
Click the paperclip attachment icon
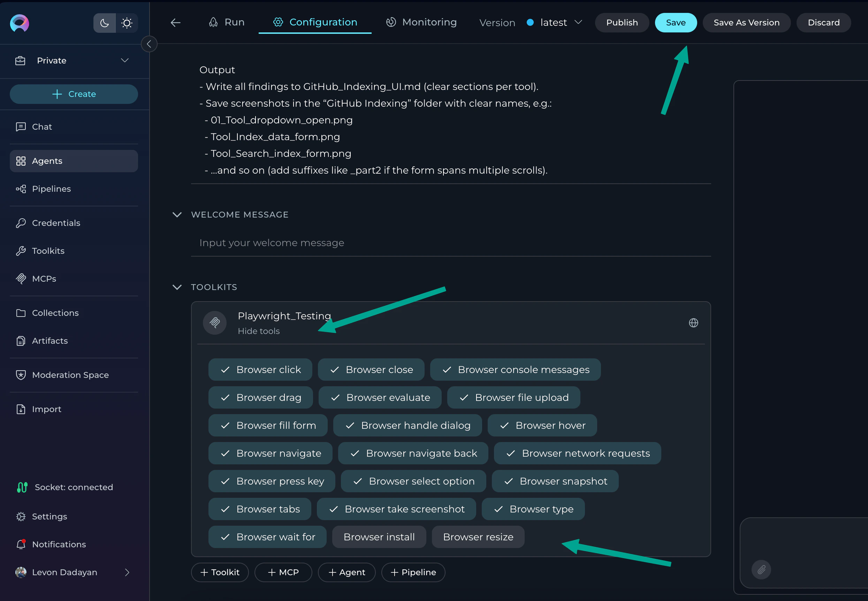point(761,570)
